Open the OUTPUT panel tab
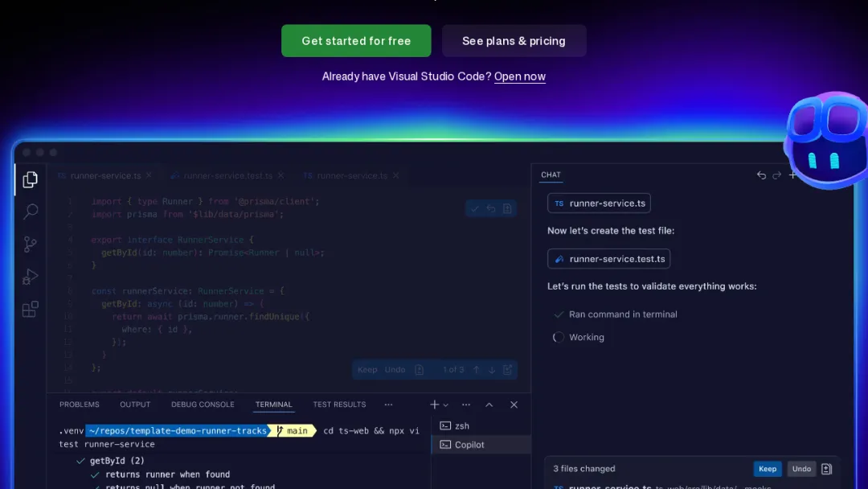The width and height of the screenshot is (868, 489). coord(135,405)
